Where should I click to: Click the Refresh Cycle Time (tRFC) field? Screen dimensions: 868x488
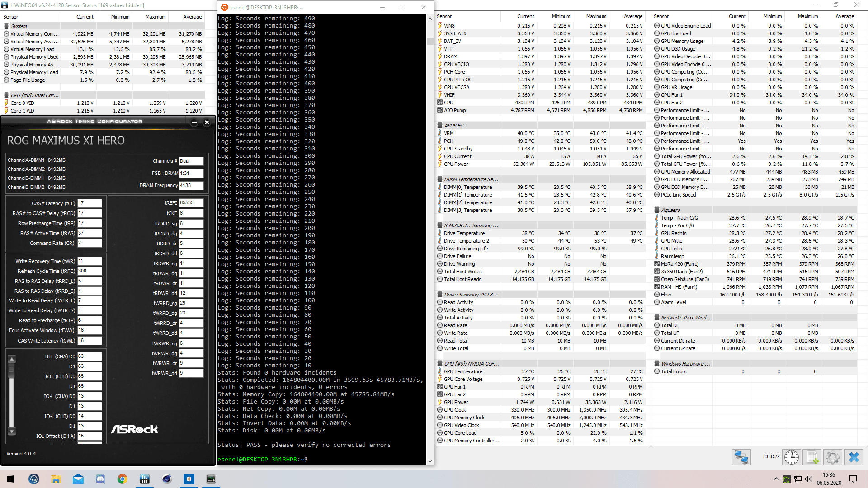click(x=90, y=271)
